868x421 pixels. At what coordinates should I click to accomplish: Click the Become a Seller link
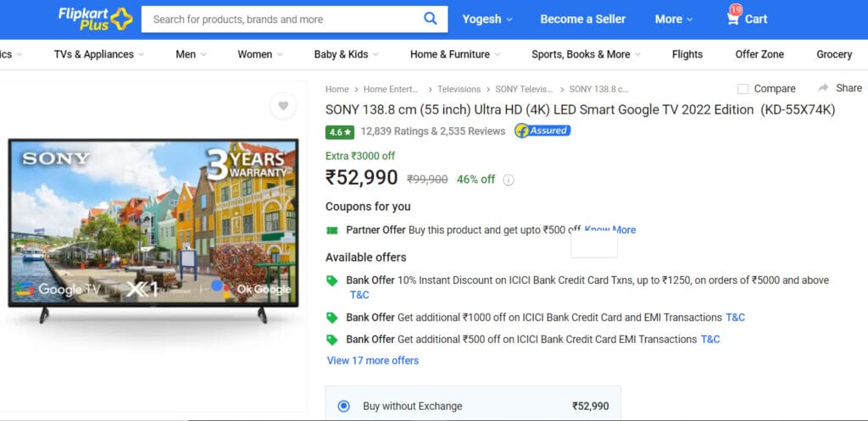583,19
